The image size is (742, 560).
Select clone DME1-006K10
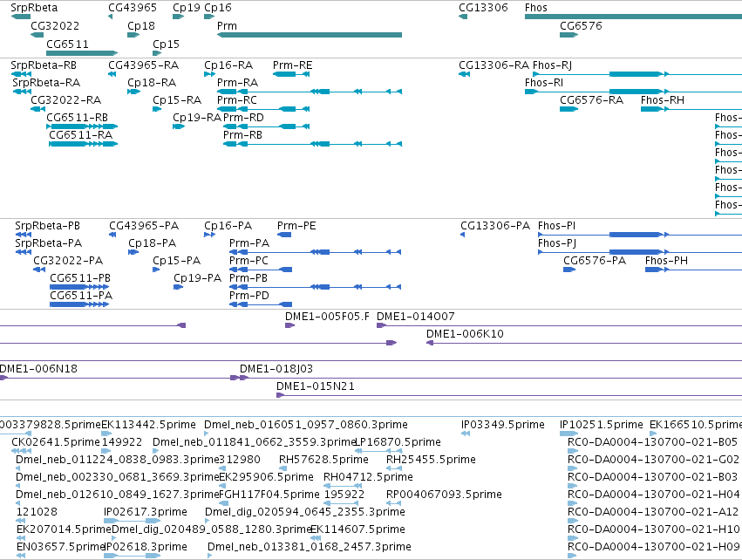click(465, 334)
